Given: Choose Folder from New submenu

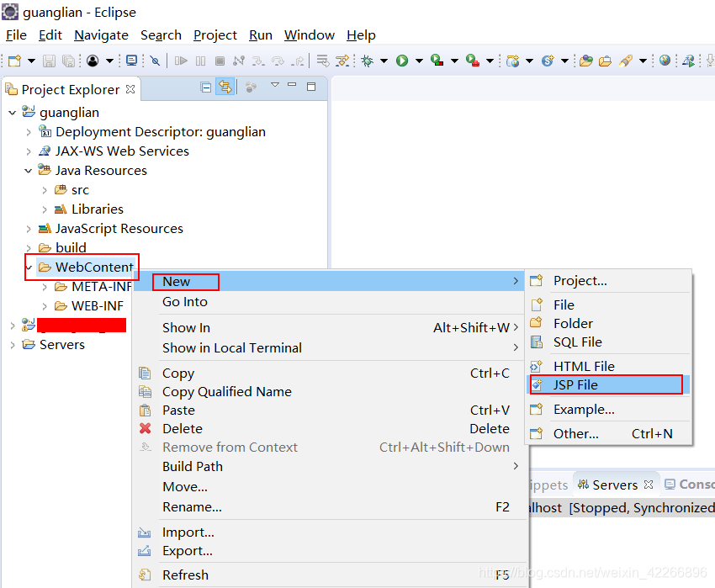Looking at the screenshot, I should 608,323.
